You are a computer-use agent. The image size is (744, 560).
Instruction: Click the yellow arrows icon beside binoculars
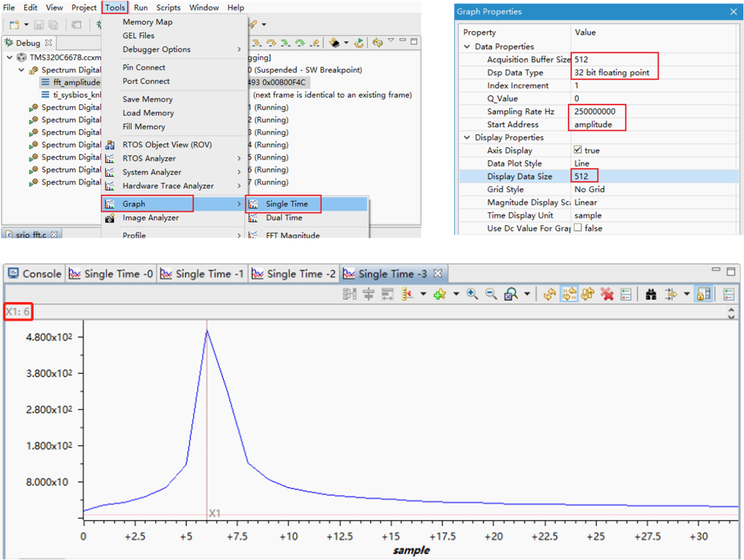[x=671, y=294]
